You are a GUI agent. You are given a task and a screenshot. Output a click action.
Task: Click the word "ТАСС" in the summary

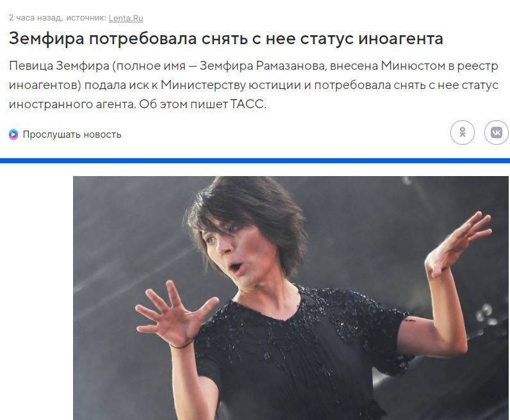point(248,104)
